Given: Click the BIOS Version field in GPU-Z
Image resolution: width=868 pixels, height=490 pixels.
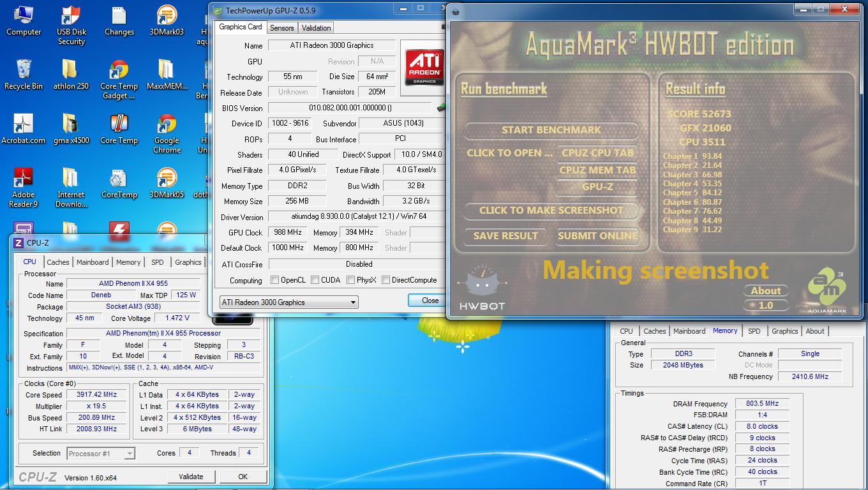Looking at the screenshot, I should pos(350,108).
